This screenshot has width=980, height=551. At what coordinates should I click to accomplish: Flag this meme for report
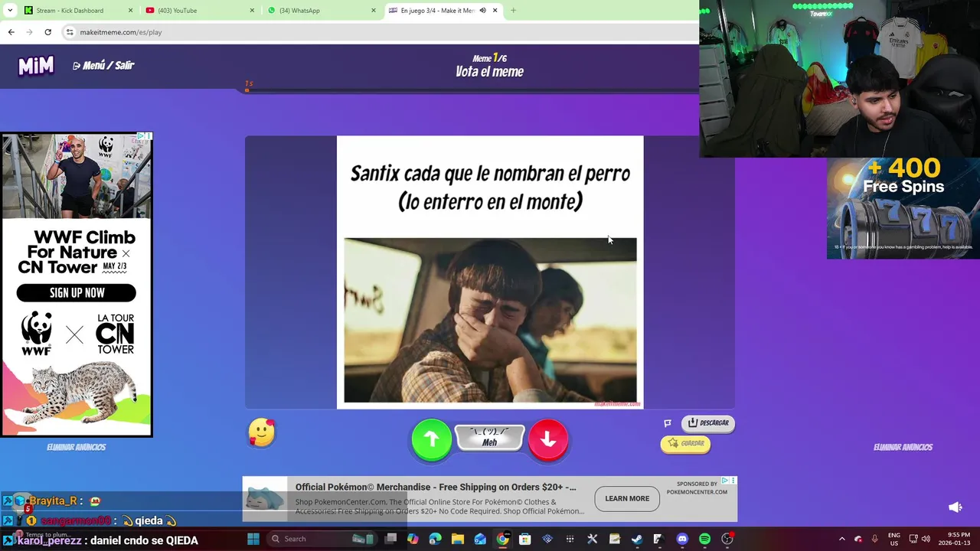point(668,423)
